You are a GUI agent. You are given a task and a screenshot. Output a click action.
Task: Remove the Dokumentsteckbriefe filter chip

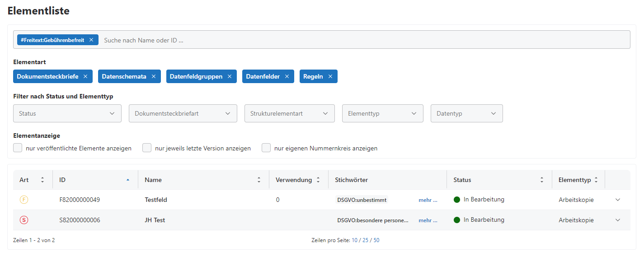pos(85,76)
